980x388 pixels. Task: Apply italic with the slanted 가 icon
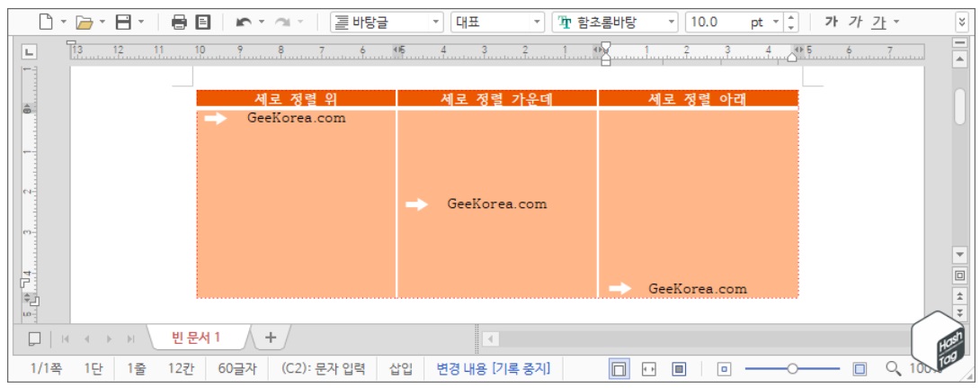[x=855, y=22]
